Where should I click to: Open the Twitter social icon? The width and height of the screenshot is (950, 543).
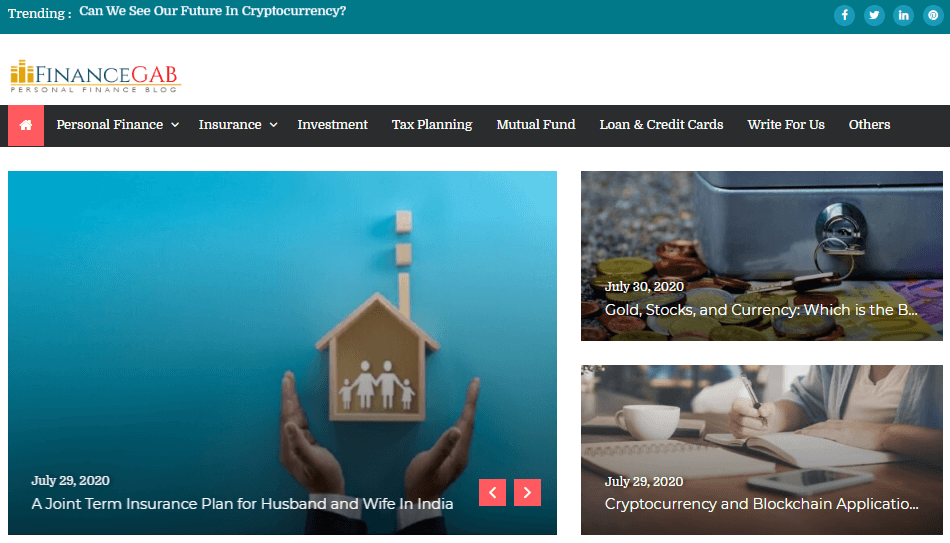(874, 15)
